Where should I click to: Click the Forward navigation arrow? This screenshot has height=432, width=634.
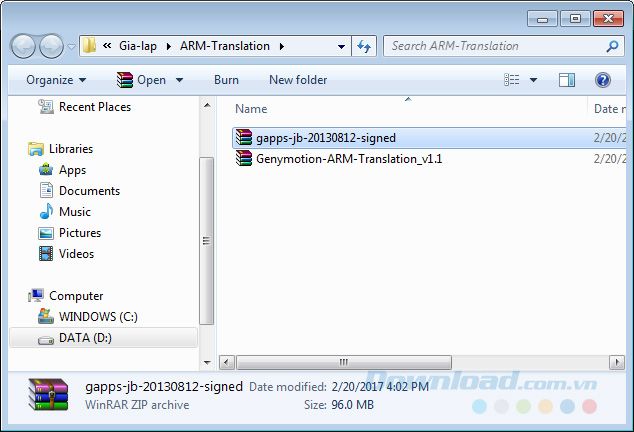[51, 46]
